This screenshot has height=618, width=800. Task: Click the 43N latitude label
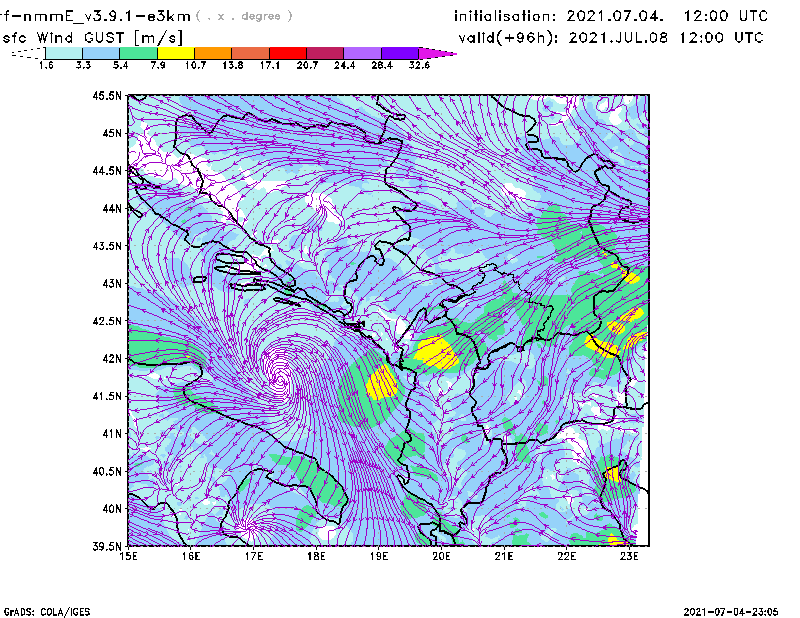pos(112,283)
